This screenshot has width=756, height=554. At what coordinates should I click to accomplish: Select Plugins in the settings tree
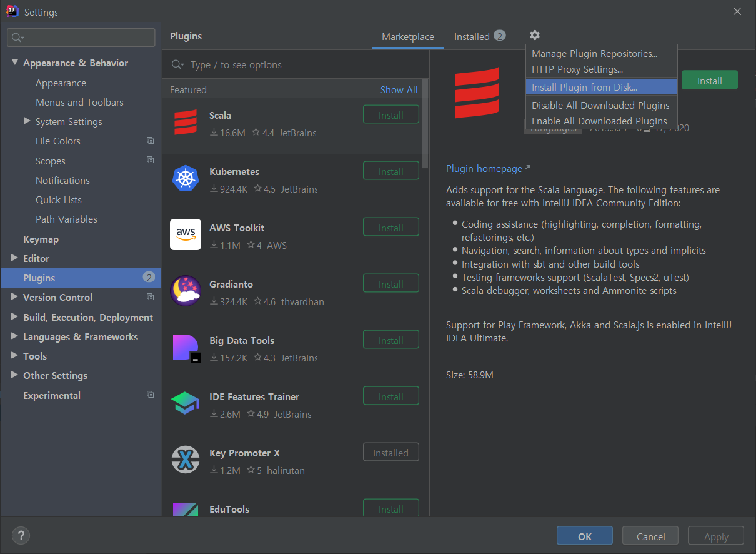click(x=81, y=278)
